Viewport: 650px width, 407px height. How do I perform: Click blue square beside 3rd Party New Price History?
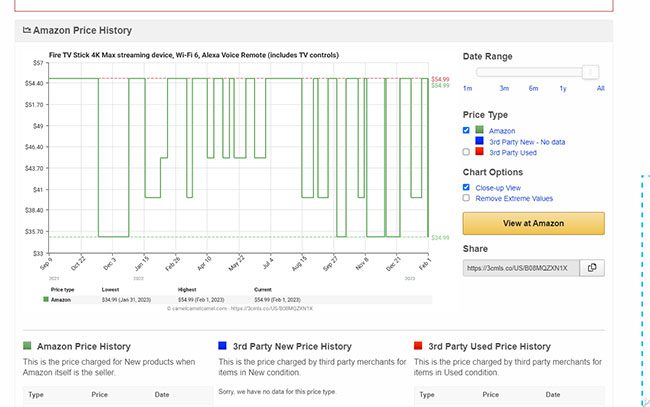[x=222, y=346]
